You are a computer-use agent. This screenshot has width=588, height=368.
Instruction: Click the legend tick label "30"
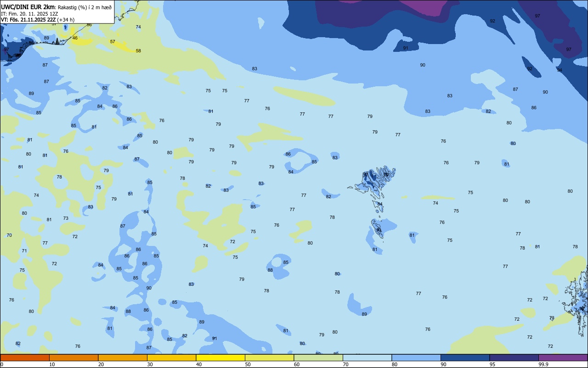[x=150, y=364]
